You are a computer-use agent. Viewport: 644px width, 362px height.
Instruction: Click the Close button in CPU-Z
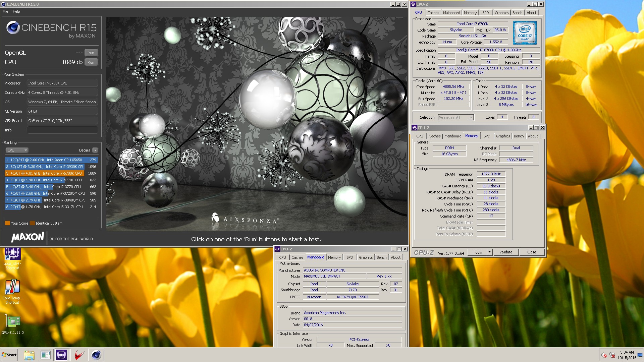(531, 252)
